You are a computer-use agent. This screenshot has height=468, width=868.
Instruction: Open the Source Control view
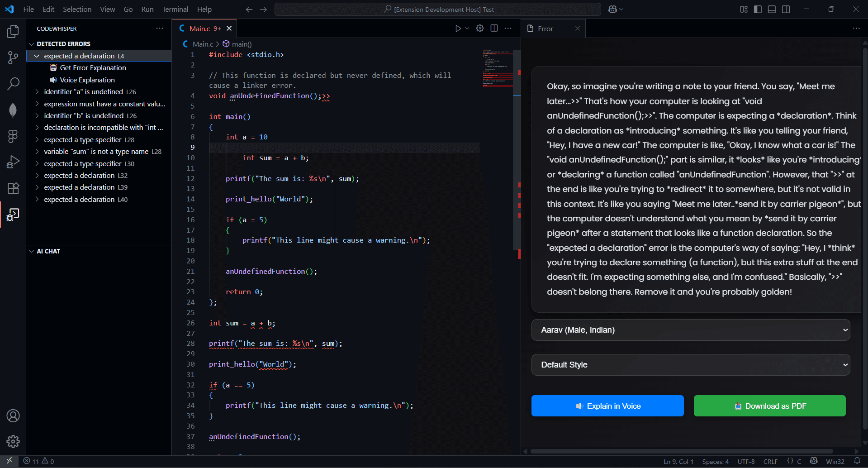click(x=13, y=57)
